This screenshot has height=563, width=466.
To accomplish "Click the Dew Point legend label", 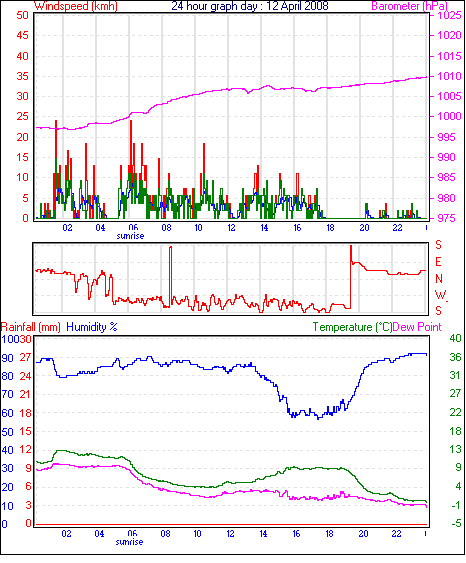I will tap(417, 327).
